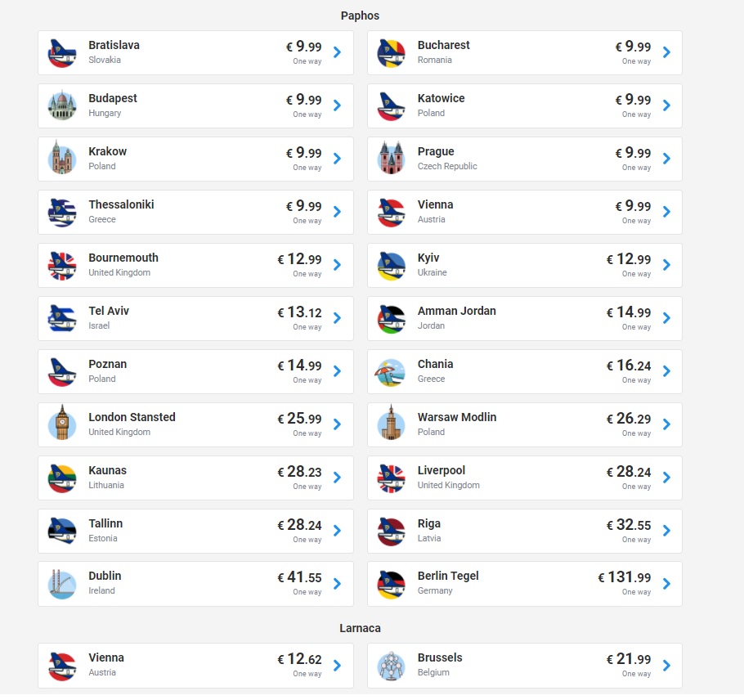The width and height of the screenshot is (744, 700).
Task: Select the Larnaca to Vienna flight card
Action: pyautogui.click(x=195, y=666)
